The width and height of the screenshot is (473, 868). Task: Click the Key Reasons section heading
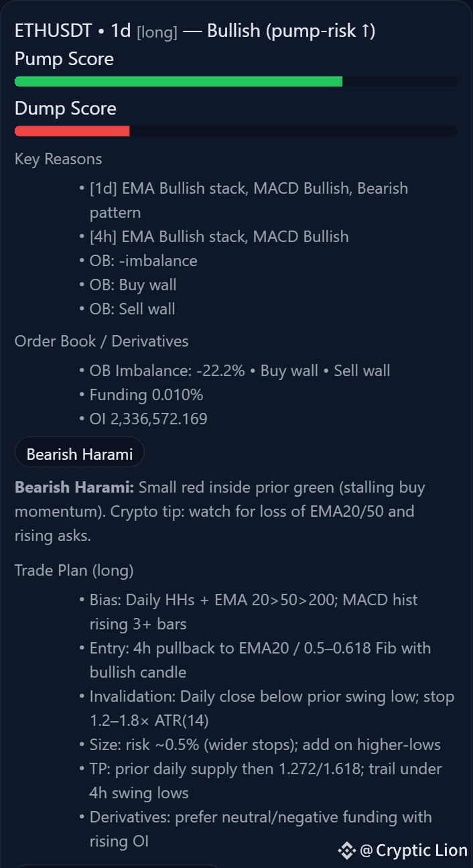coord(58,159)
